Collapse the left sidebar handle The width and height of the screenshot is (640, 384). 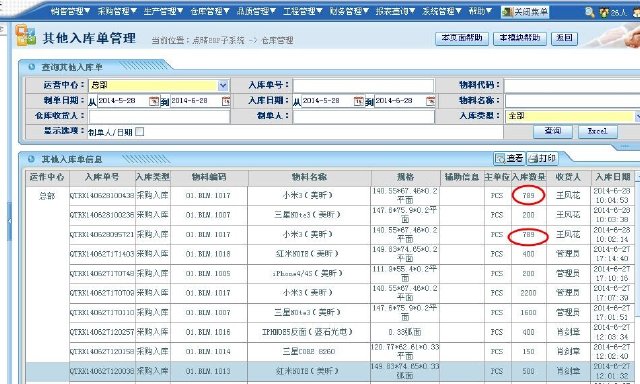9,221
